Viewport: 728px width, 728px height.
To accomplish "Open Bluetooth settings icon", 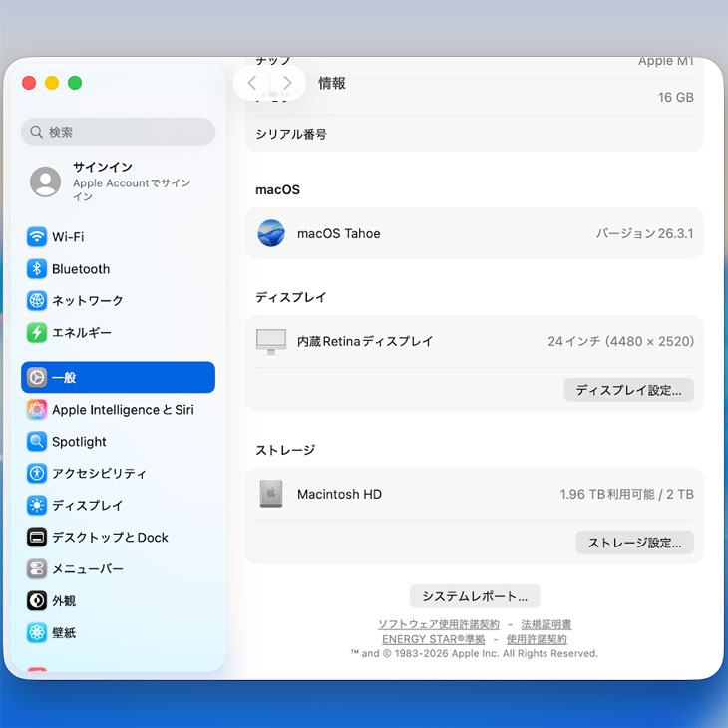I will [37, 269].
